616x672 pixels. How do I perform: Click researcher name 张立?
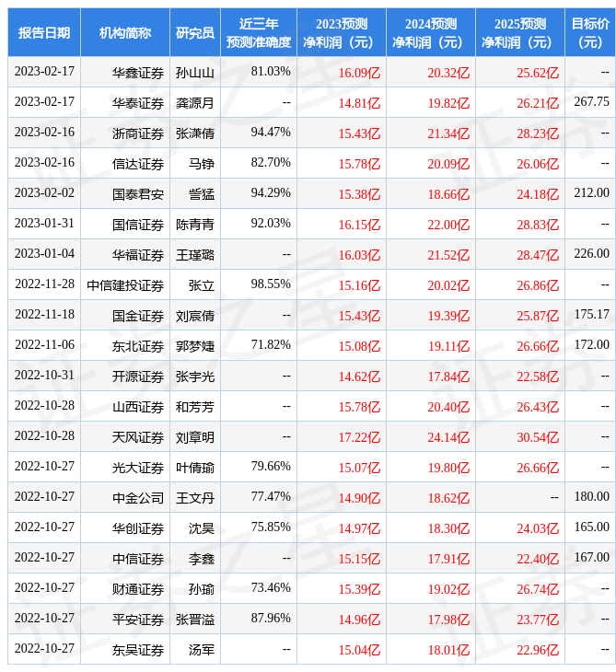202,285
